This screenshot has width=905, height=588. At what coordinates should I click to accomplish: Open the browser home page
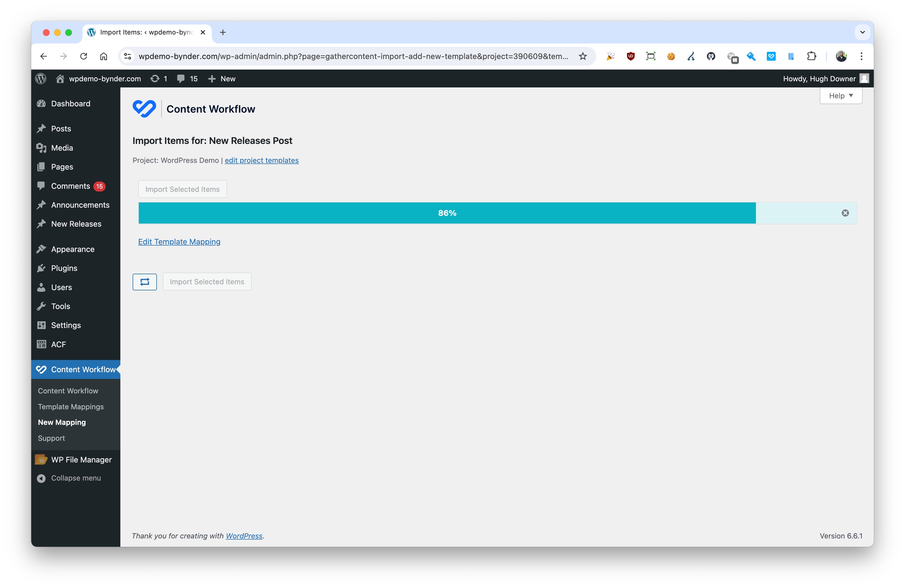103,56
